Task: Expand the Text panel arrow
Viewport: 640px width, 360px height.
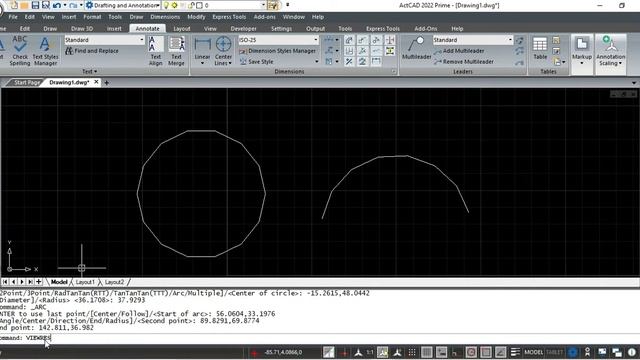Action: 96,71
